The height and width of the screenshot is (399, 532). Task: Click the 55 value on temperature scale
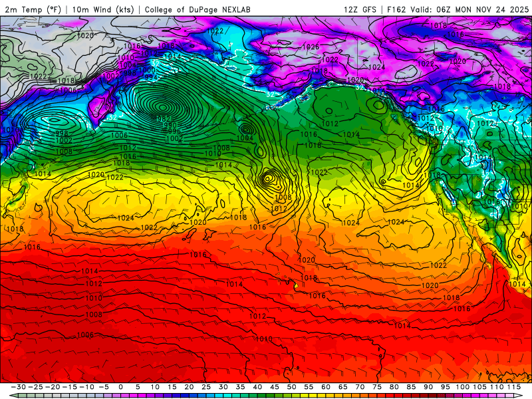tap(309, 387)
